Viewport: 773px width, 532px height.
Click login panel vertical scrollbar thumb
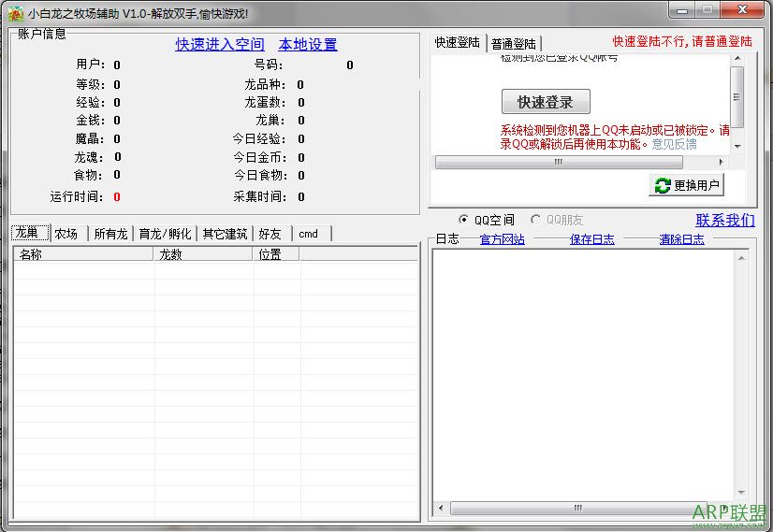(x=737, y=97)
